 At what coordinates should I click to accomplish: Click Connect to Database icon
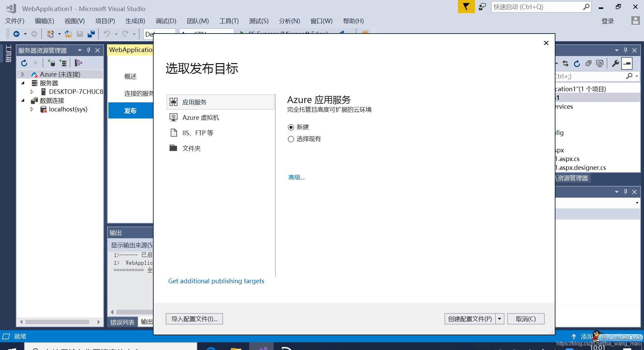click(x=51, y=63)
